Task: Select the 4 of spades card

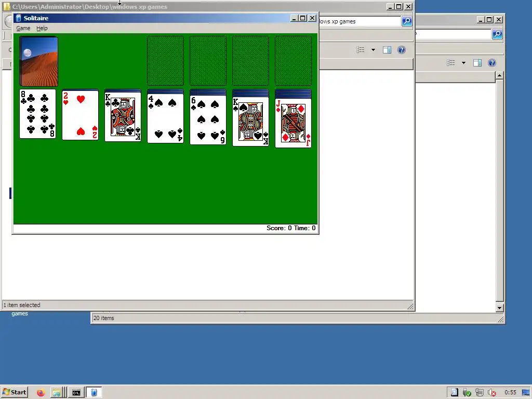Action: tap(166, 119)
